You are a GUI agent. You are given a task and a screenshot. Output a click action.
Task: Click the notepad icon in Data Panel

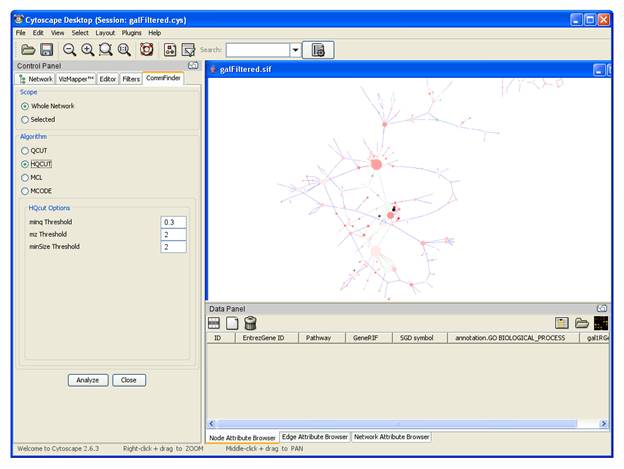pyautogui.click(x=562, y=323)
